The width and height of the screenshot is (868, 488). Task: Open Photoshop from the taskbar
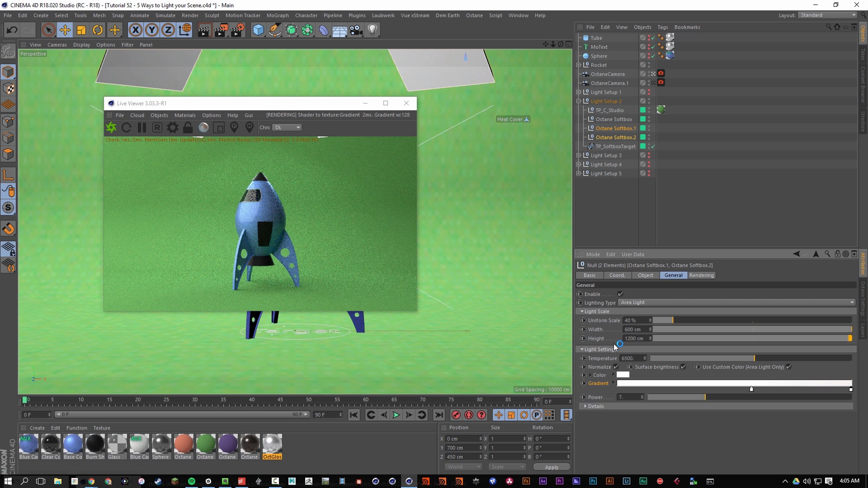[x=593, y=481]
